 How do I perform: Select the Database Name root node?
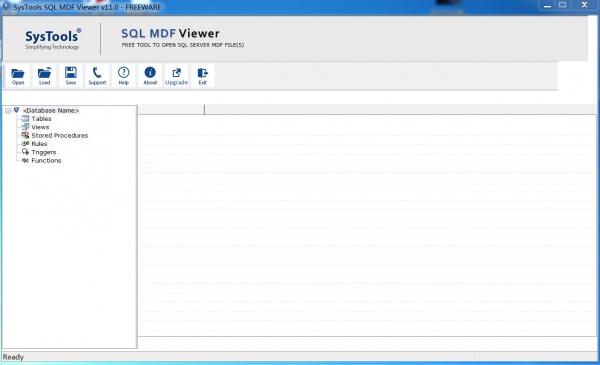tap(51, 111)
